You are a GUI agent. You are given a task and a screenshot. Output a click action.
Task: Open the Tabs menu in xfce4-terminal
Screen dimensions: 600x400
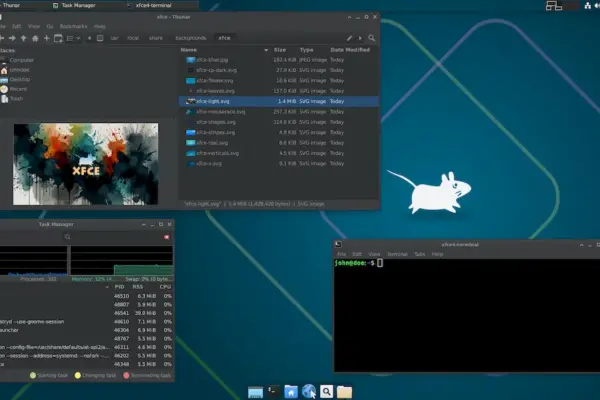tap(420, 254)
